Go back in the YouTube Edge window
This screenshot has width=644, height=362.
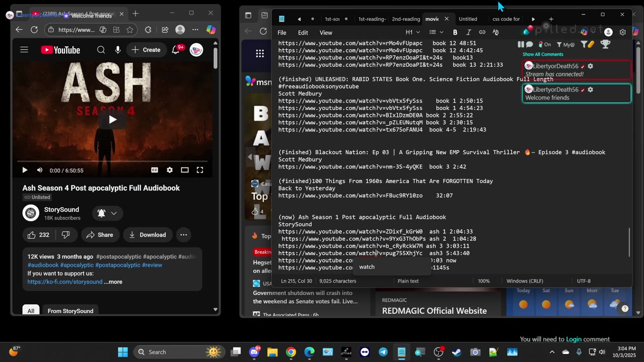(19, 30)
